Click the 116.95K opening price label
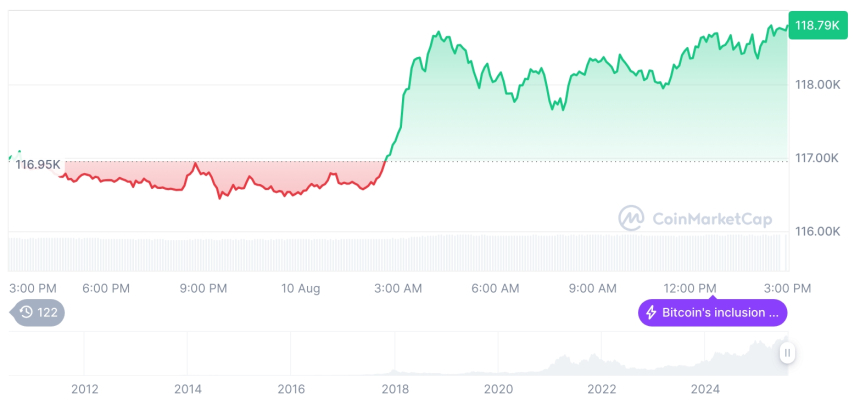860x401 pixels. pyautogui.click(x=37, y=164)
